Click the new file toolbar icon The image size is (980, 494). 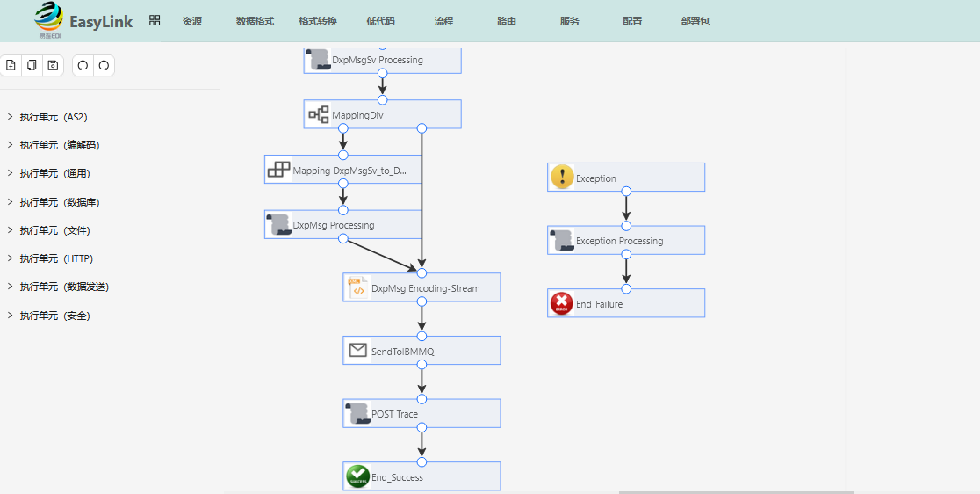11,65
